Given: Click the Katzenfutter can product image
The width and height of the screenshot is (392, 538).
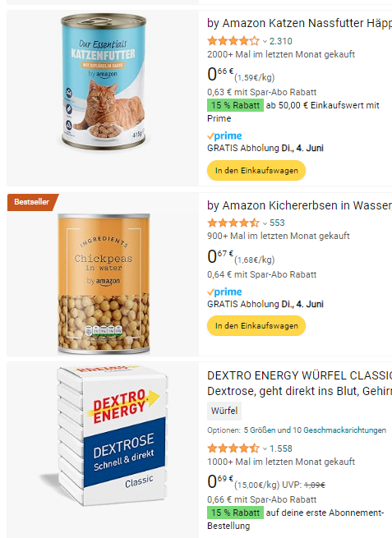Looking at the screenshot, I should [x=104, y=81].
